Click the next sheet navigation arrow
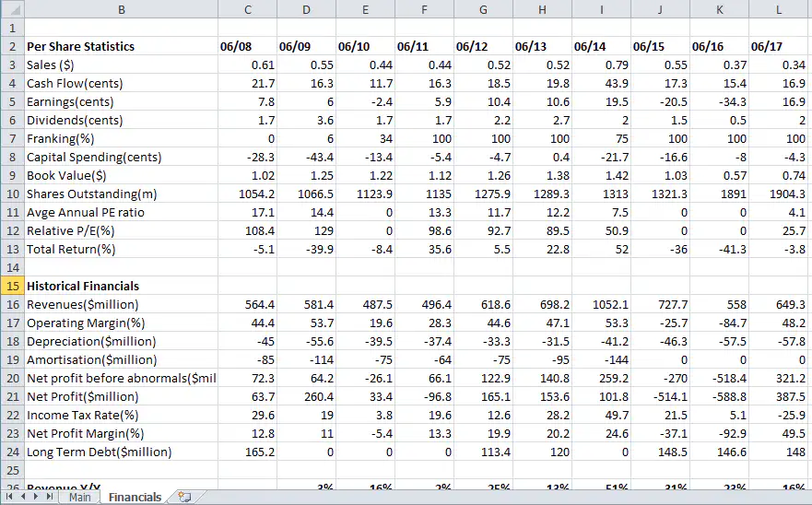The height and width of the screenshot is (505, 812). [36, 497]
